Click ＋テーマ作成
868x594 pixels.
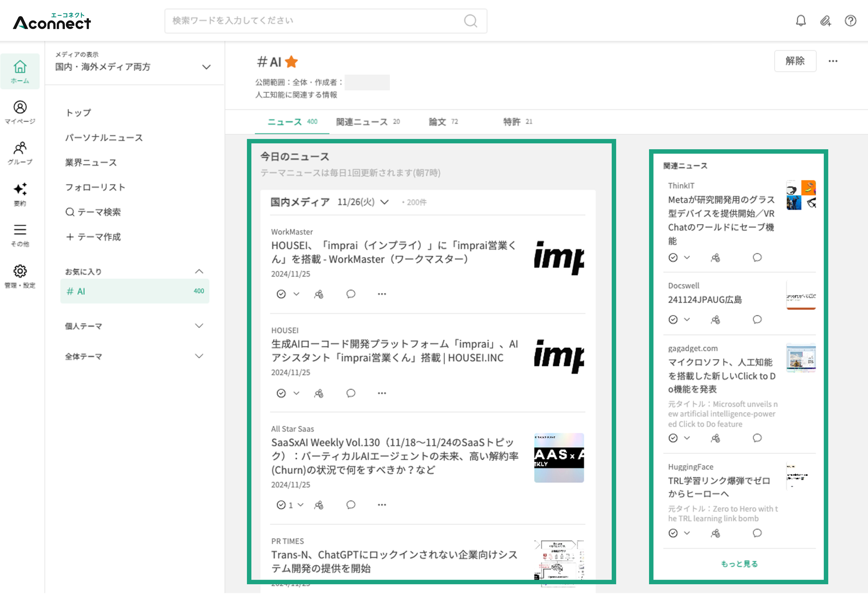[93, 237]
